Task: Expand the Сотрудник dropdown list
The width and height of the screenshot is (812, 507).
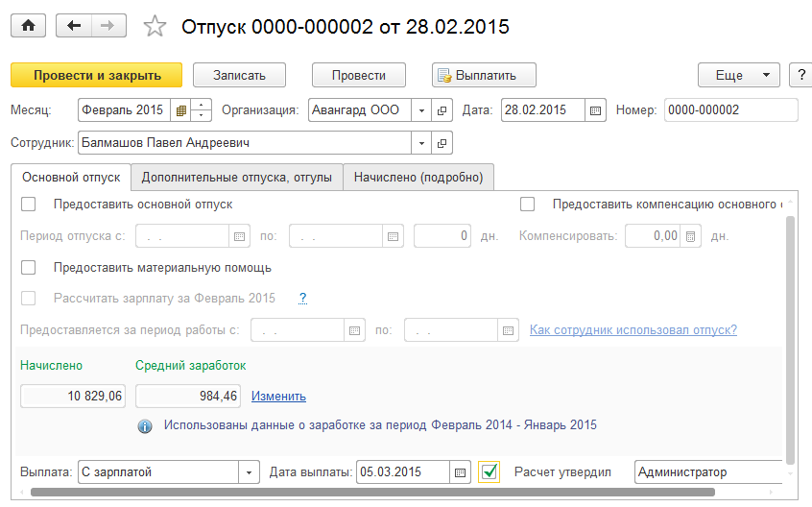Action: click(x=421, y=143)
